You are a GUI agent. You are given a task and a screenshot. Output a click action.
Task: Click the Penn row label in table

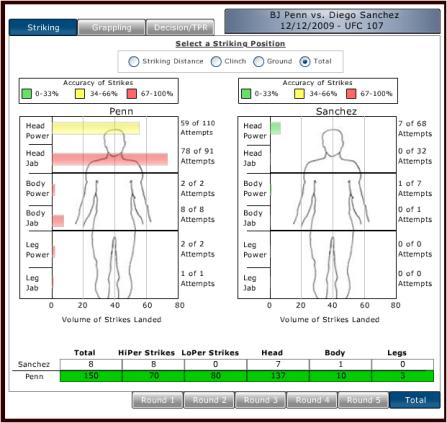coord(34,376)
